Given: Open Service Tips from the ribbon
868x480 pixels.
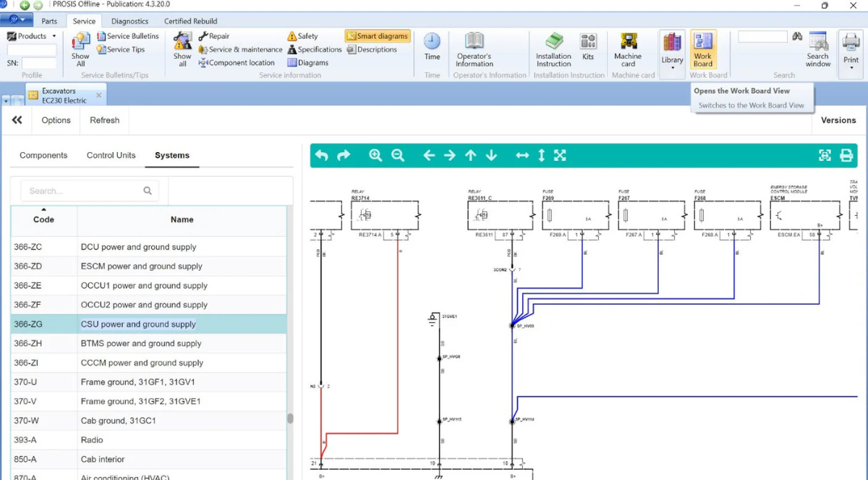Looking at the screenshot, I should point(120,49).
